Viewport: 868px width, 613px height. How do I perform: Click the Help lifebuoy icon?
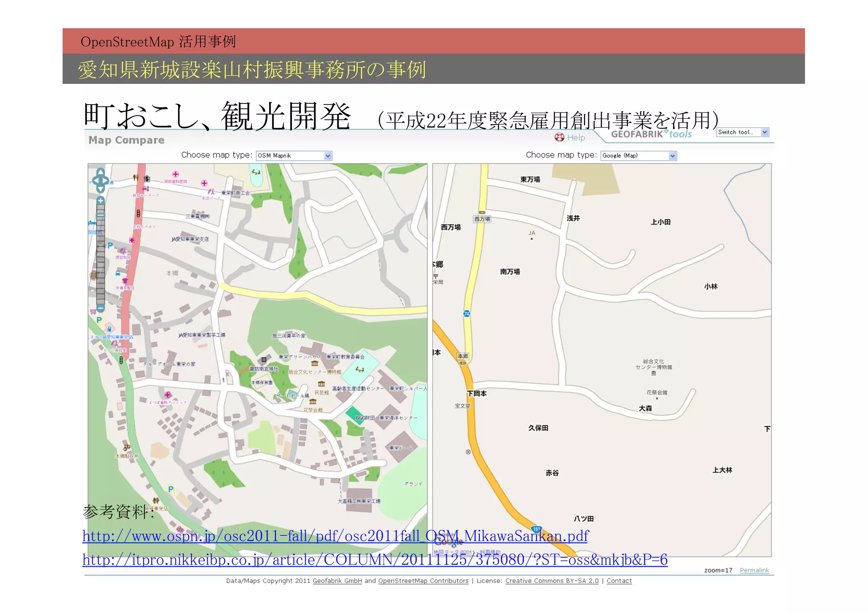pos(559,137)
